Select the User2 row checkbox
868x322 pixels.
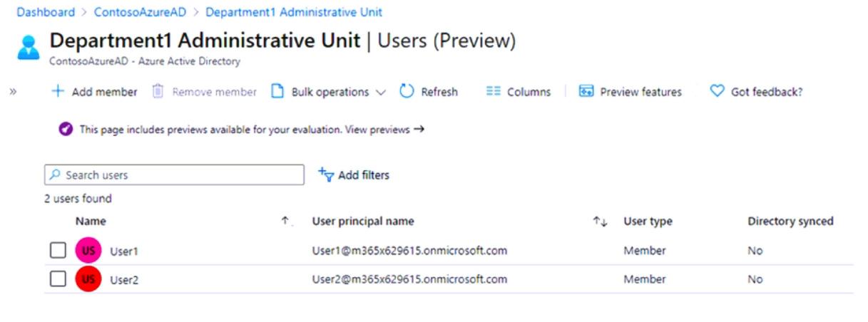[58, 279]
